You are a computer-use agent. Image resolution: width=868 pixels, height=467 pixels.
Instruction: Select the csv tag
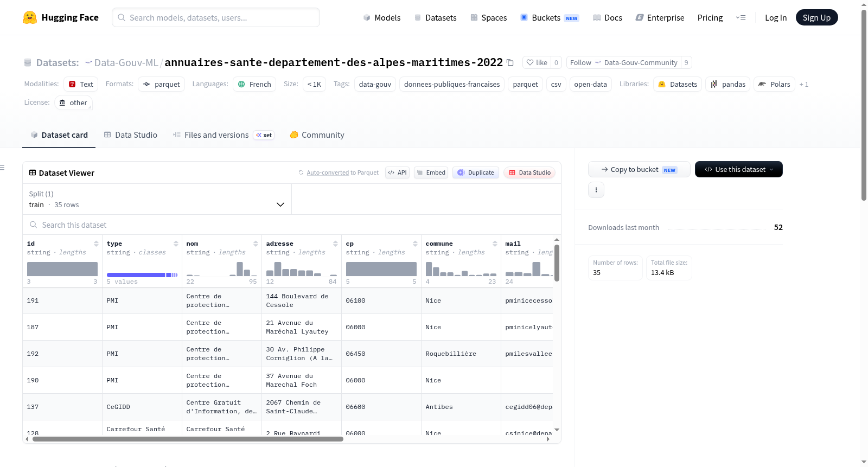click(x=556, y=84)
